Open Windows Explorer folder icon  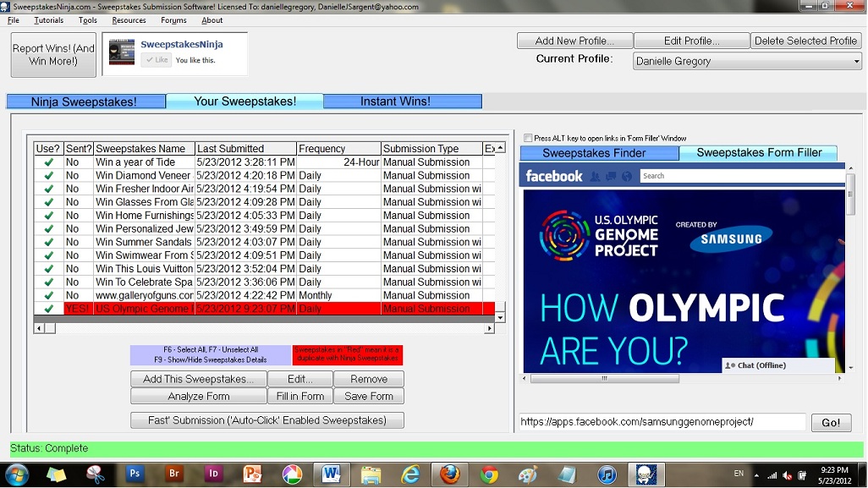pos(371,474)
